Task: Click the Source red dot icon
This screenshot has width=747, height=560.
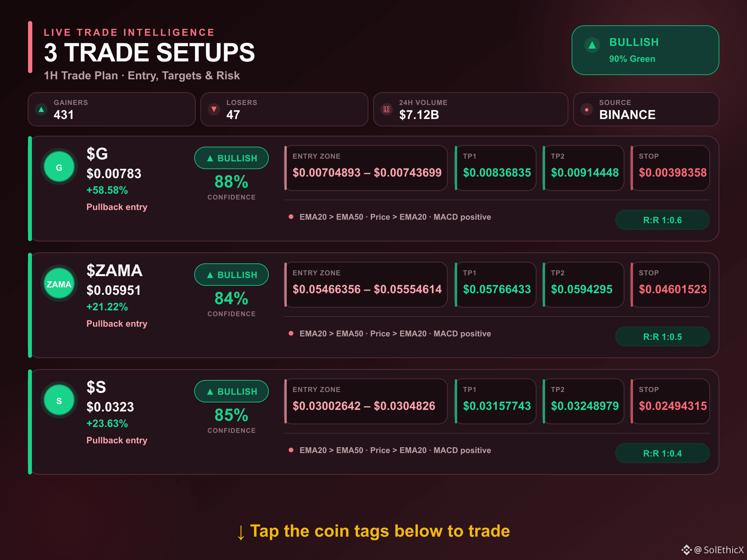Action: pos(586,109)
